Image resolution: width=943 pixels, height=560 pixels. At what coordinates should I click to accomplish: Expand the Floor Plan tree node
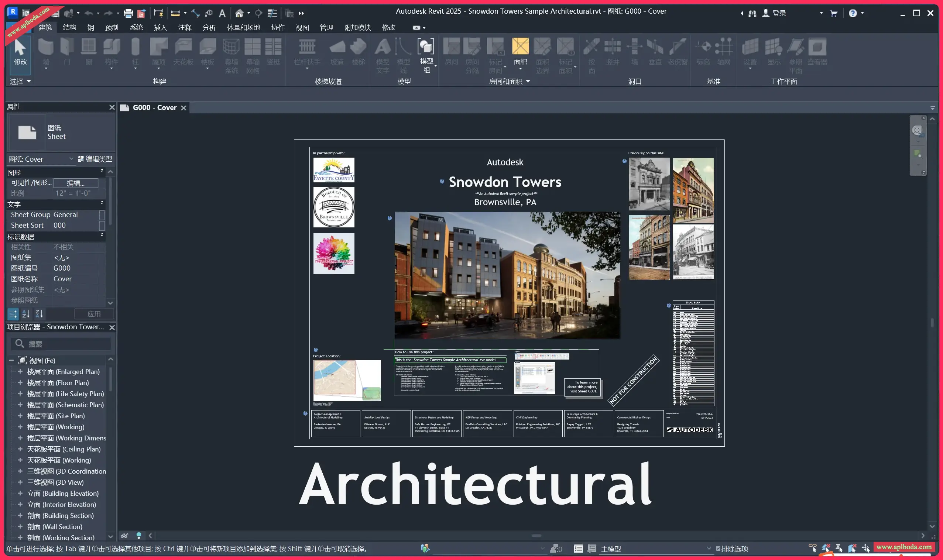(20, 383)
